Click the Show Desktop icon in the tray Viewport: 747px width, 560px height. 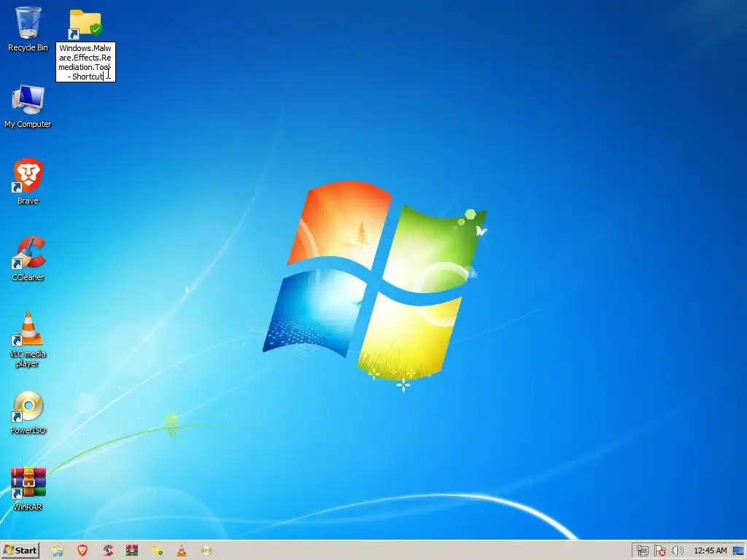[738, 551]
